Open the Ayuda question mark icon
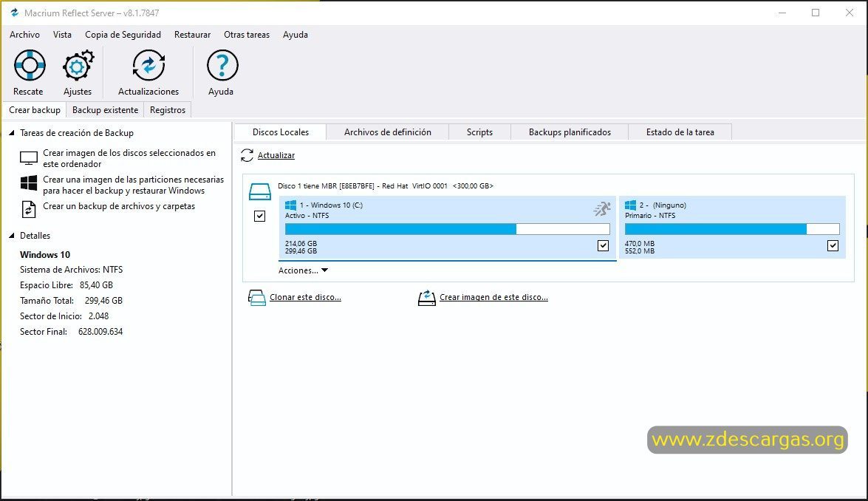This screenshot has width=868, height=501. (222, 65)
